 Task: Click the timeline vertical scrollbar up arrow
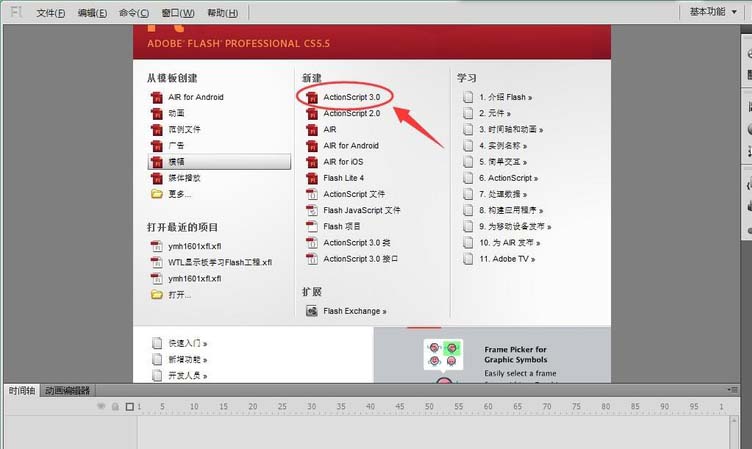(x=734, y=420)
